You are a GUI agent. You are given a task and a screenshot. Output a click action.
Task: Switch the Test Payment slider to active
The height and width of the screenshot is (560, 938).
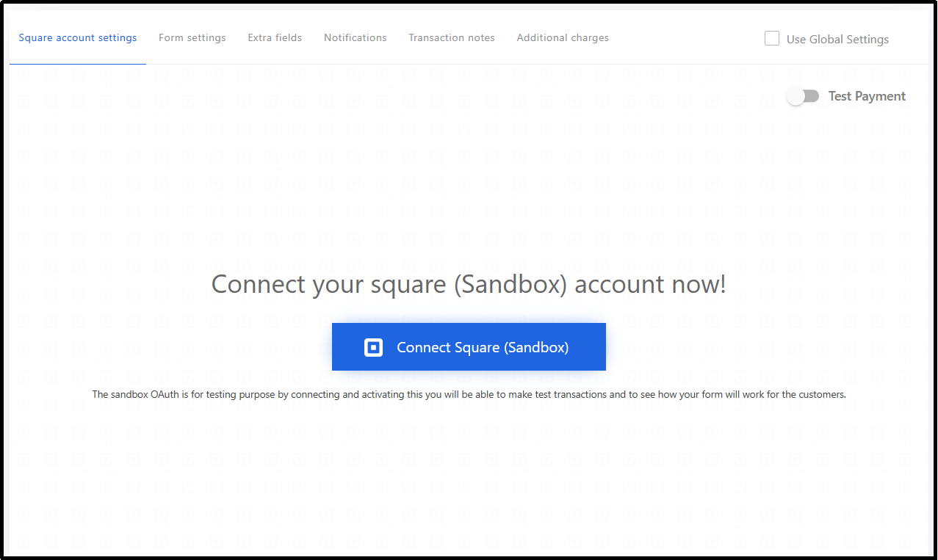coord(804,95)
